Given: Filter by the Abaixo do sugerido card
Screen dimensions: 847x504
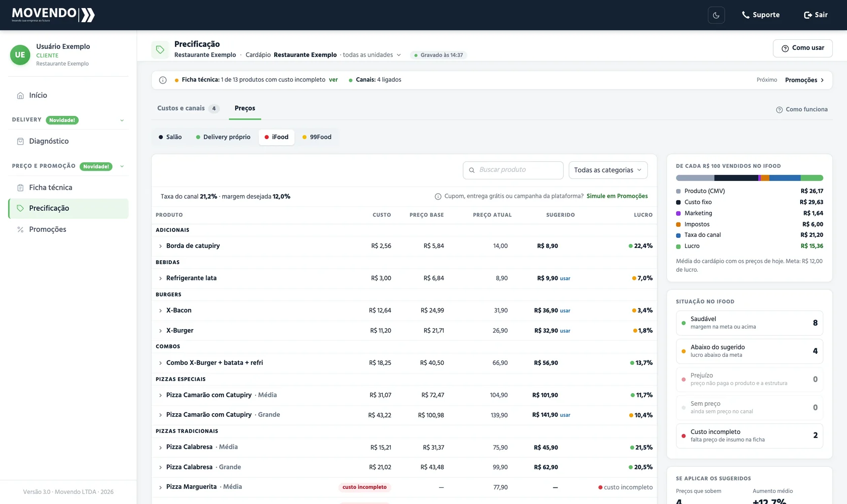Looking at the screenshot, I should tap(750, 351).
